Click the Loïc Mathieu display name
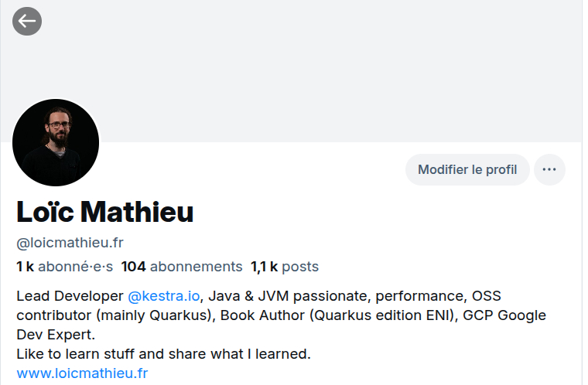 tap(105, 212)
